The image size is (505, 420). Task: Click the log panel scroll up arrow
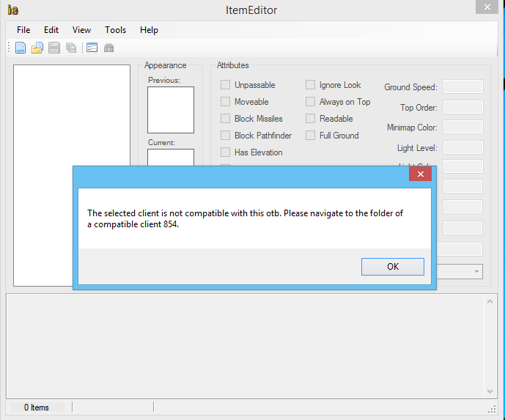pyautogui.click(x=490, y=302)
